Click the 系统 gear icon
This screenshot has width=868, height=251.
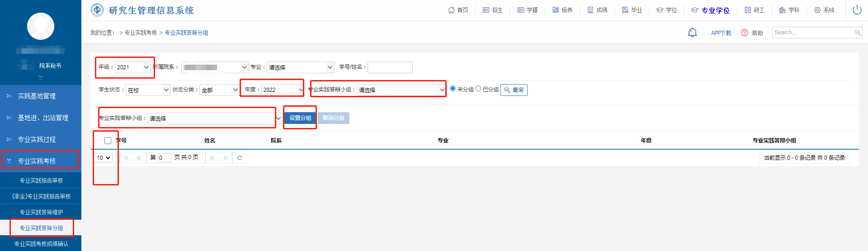tap(817, 10)
